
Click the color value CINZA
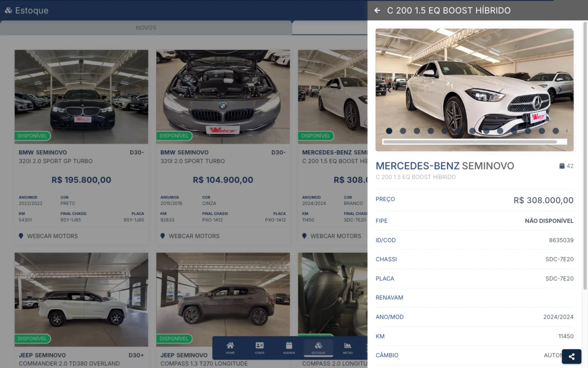[x=209, y=204]
